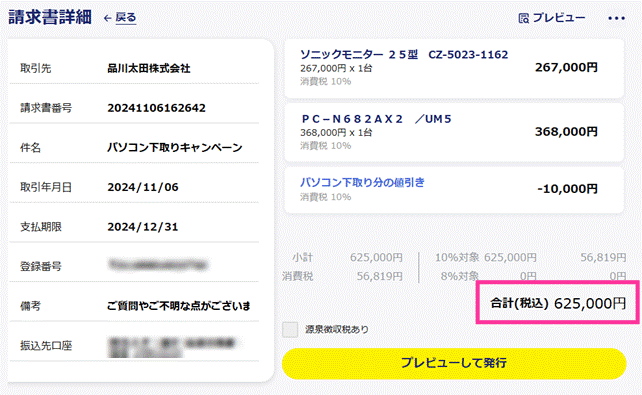
Task: Open the パソコン下取り分の値引き line item
Action: tap(454, 190)
